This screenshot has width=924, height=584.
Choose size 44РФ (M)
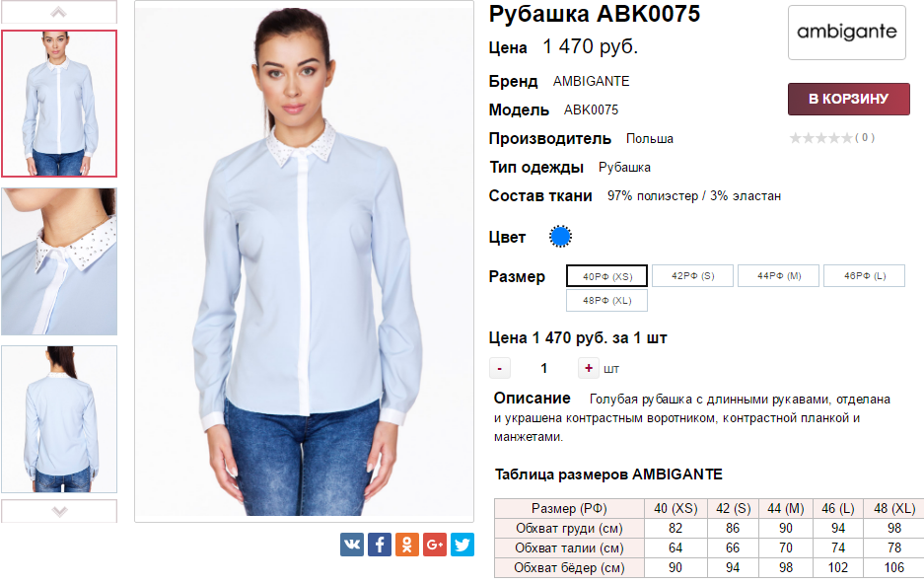778,276
